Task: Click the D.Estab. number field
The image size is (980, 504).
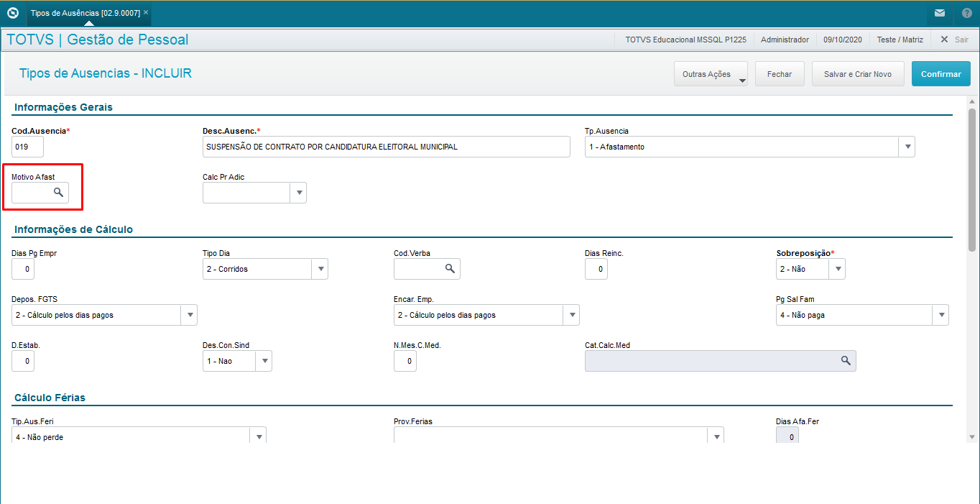Action: 23,361
